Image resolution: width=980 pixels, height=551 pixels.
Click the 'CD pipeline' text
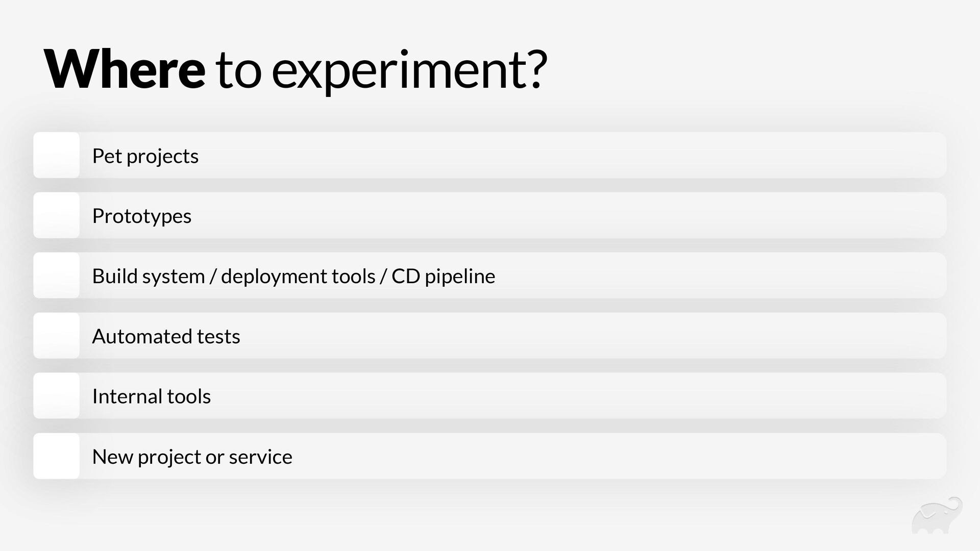pyautogui.click(x=443, y=277)
